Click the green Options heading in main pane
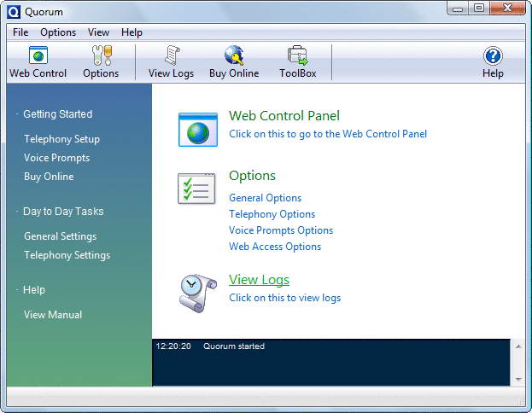 coord(252,176)
